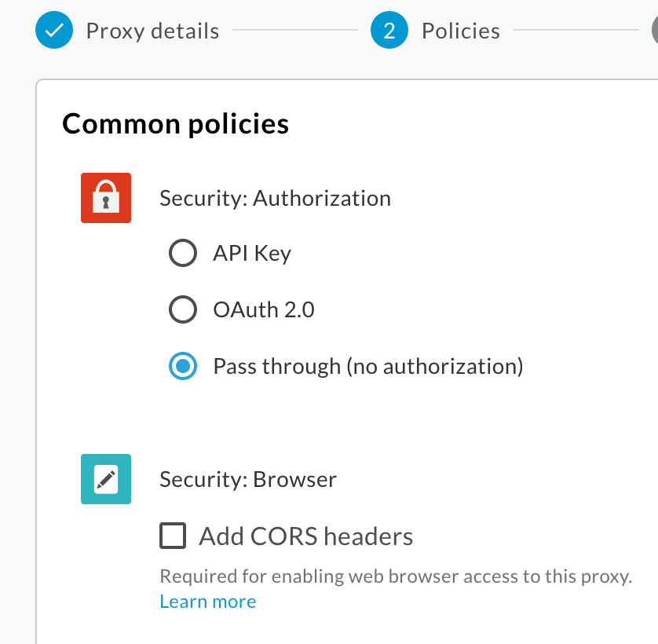
Task: Go back to the Proxy details step
Action: pyautogui.click(x=153, y=30)
